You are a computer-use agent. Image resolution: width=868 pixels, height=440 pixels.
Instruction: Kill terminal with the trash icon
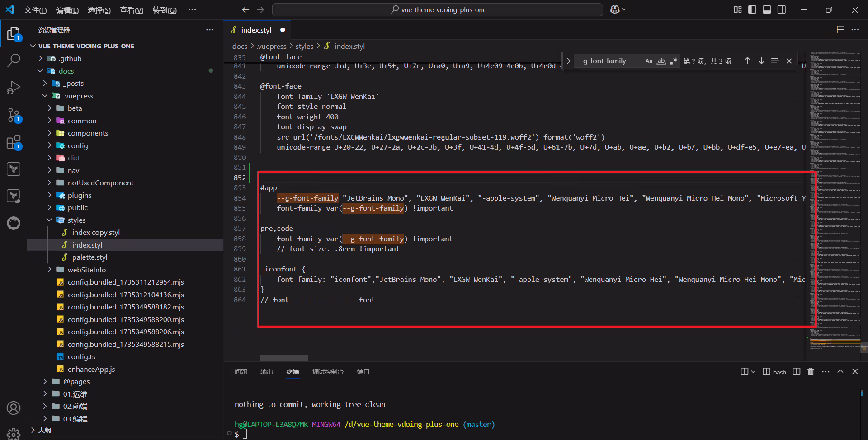tap(811, 371)
